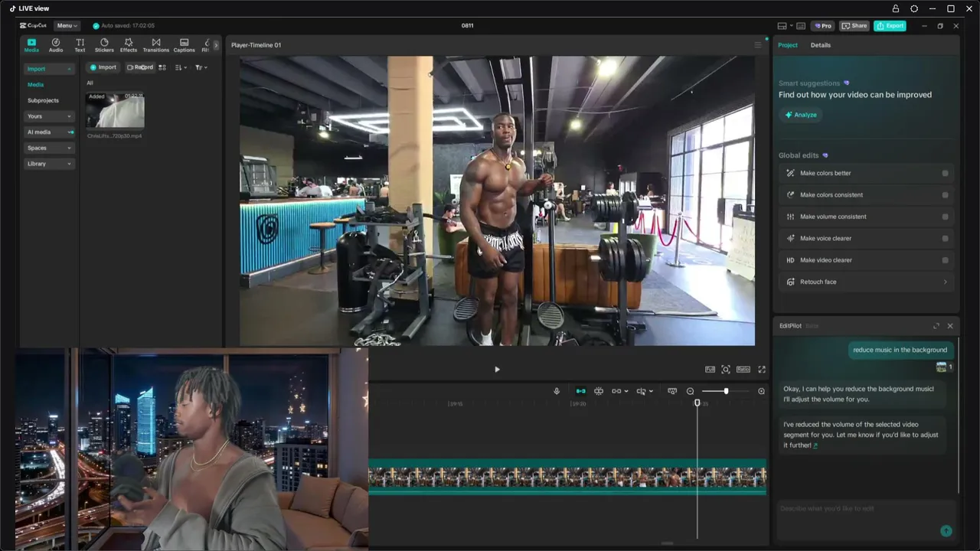This screenshot has width=980, height=551.
Task: Select the video clip on timeline track
Action: click(x=567, y=478)
